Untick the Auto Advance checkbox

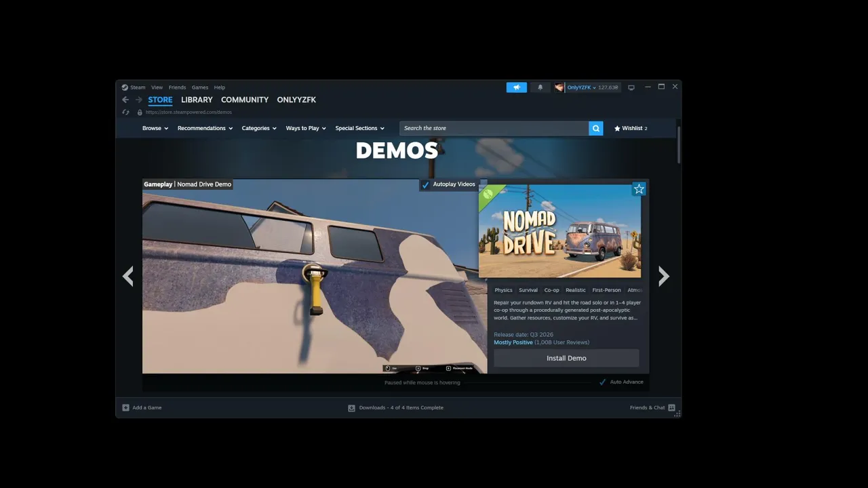pos(602,382)
